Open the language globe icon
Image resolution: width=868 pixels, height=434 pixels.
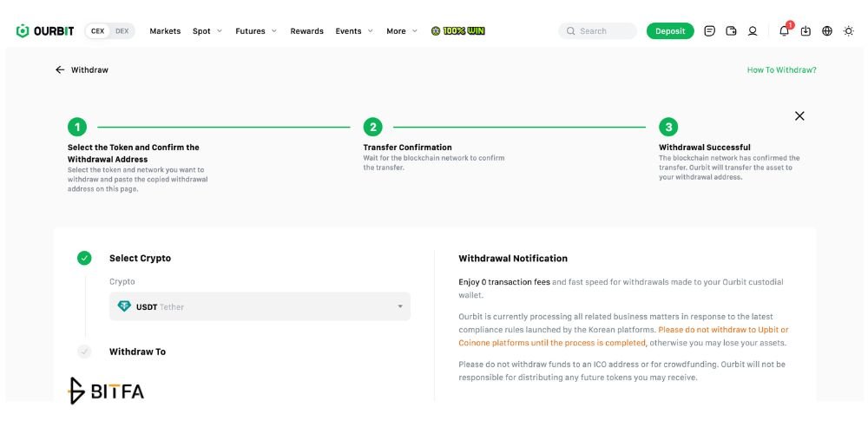827,31
